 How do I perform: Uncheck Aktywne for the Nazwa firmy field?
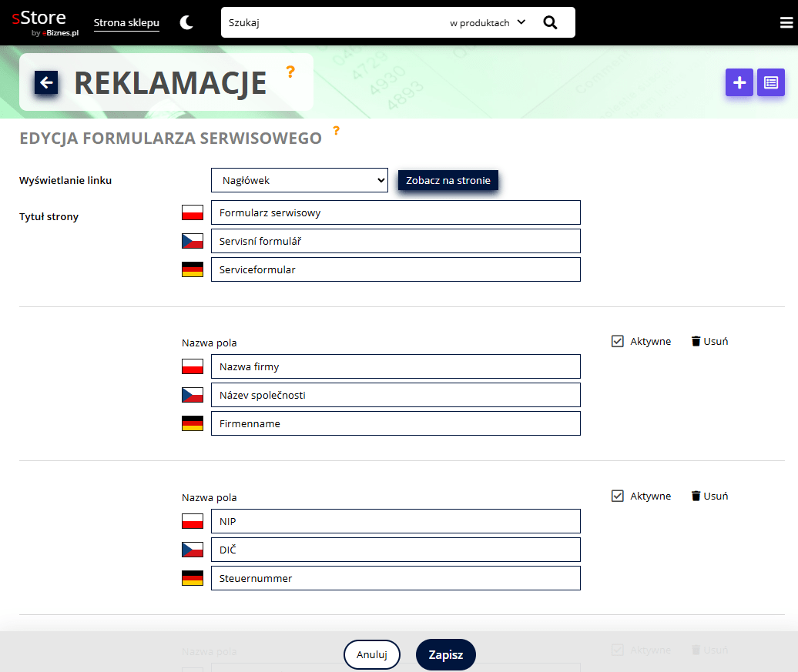click(x=617, y=341)
